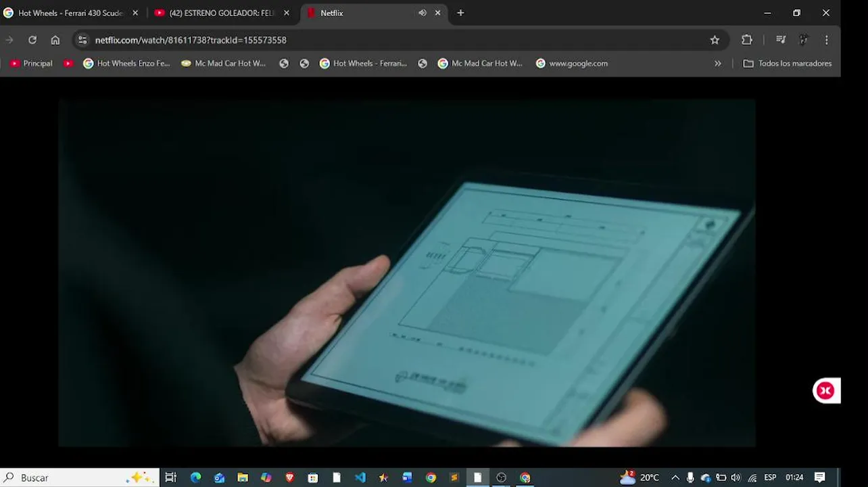Open weather widget showing 20°C

click(x=640, y=478)
